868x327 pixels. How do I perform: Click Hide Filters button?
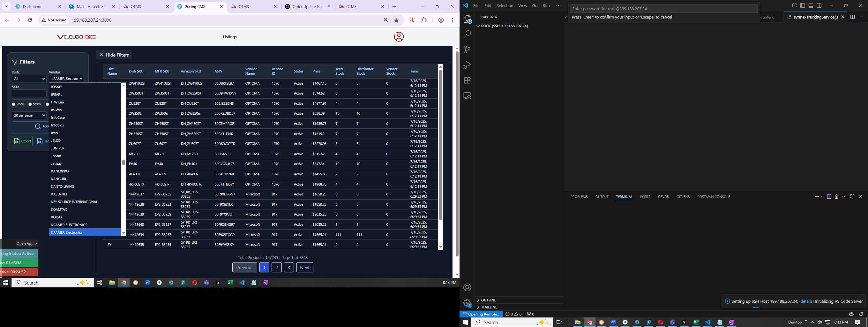coord(114,55)
